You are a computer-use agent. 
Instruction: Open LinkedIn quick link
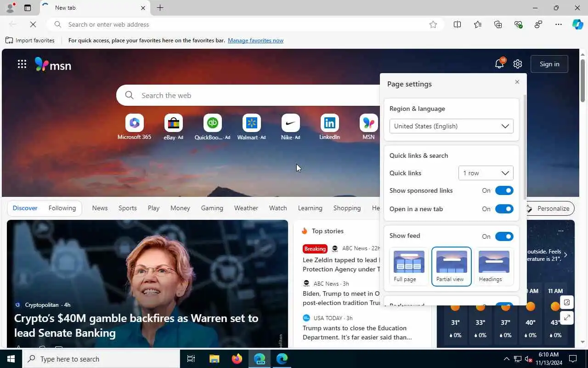coord(329,127)
